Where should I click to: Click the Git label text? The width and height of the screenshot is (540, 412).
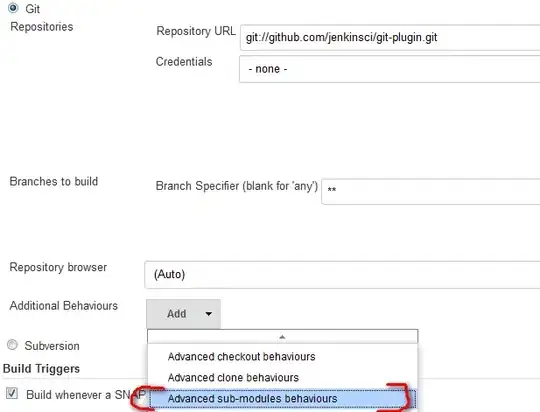point(33,9)
